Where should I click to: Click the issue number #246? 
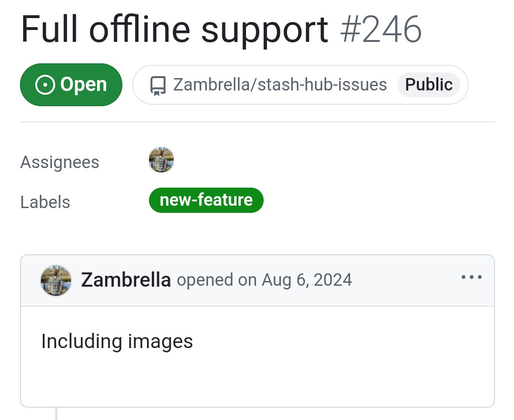pyautogui.click(x=381, y=30)
